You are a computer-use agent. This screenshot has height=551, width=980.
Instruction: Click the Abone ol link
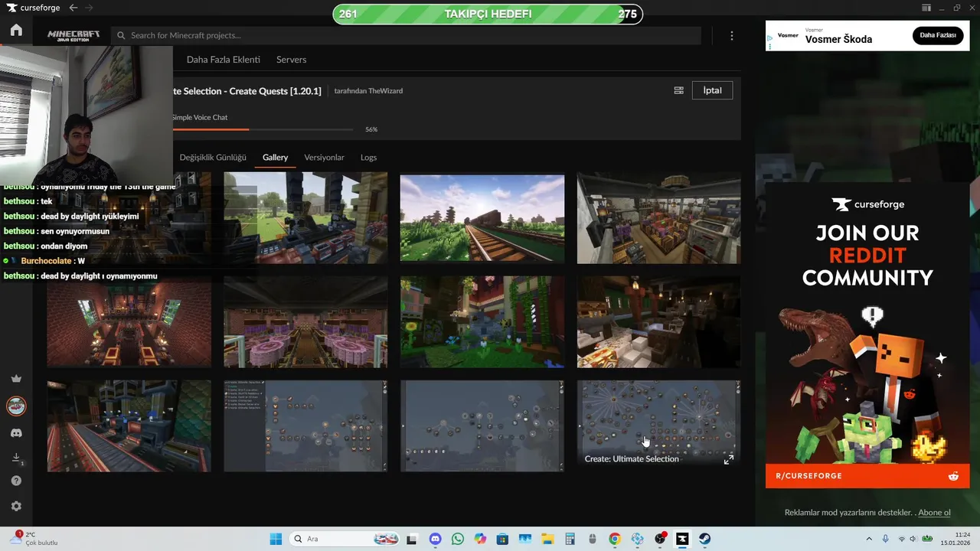coord(934,513)
